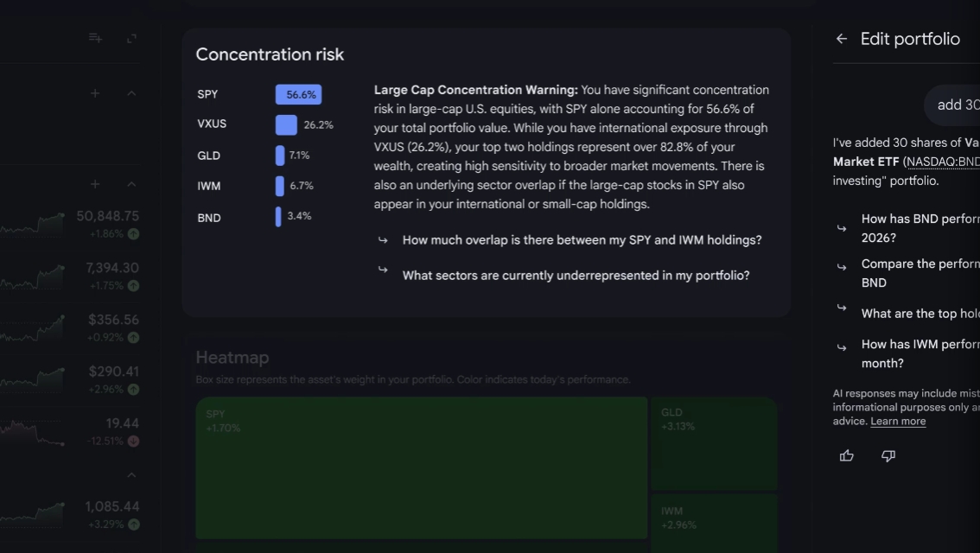Viewport: 980px width, 553px height.
Task: Give thumbs down to the AI response
Action: 888,455
